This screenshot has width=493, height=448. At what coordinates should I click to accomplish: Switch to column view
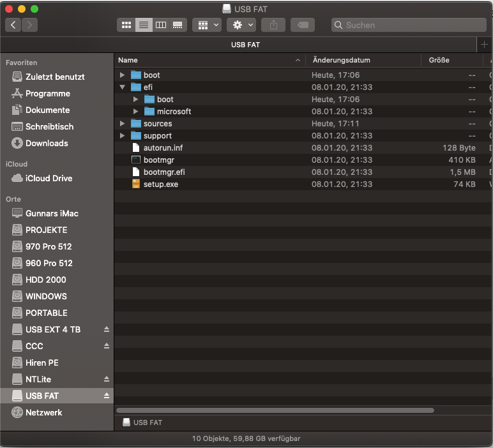tap(161, 25)
